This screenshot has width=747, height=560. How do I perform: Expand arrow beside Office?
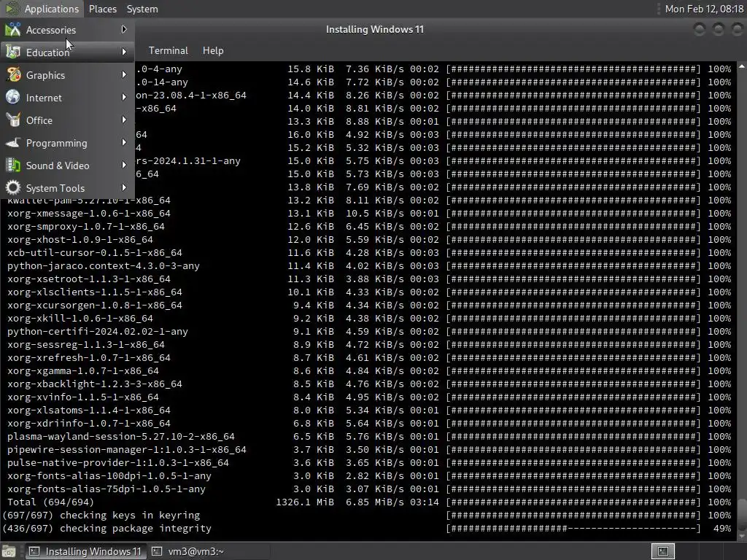[124, 120]
